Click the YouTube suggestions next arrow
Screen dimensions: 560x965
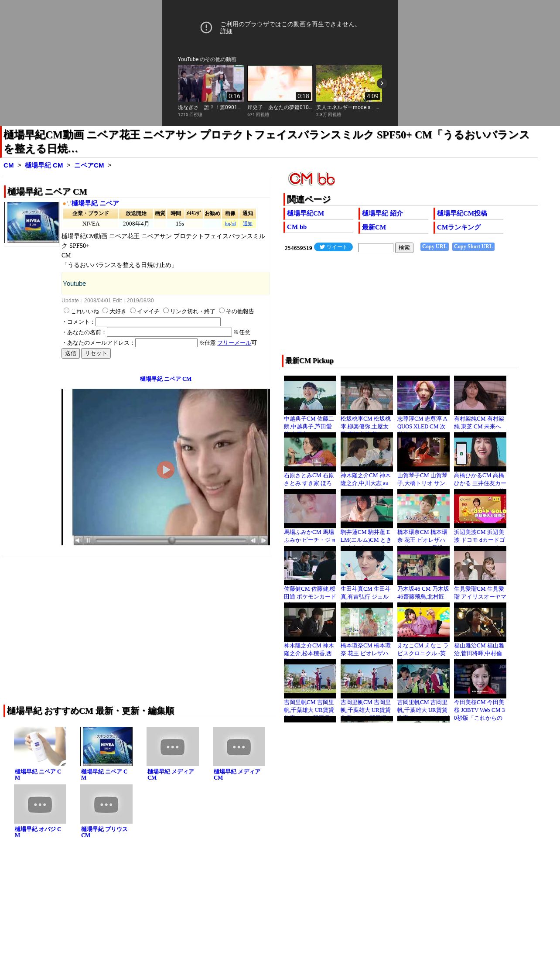tap(382, 83)
